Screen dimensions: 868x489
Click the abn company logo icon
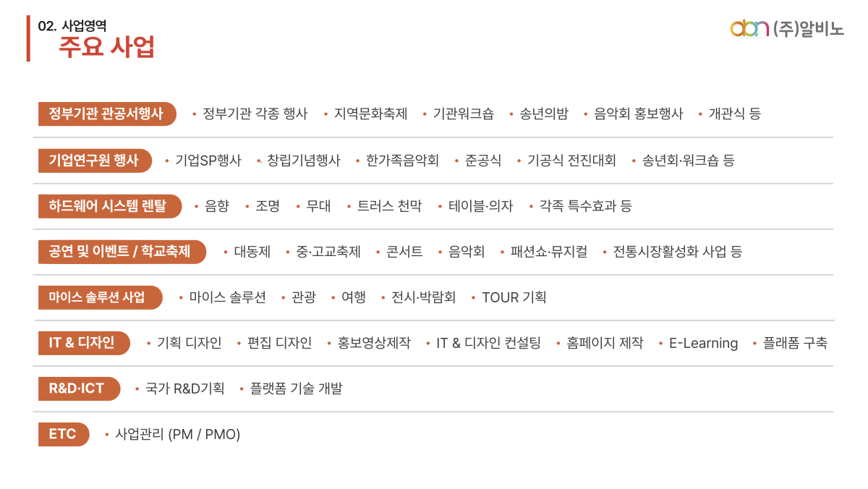[x=749, y=29]
